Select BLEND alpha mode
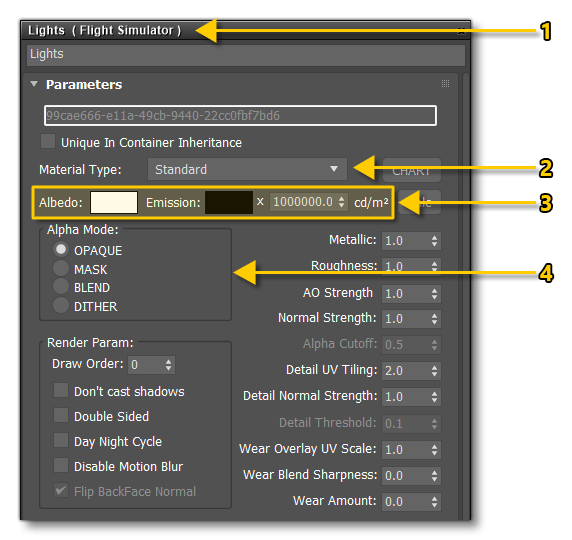Screen dimensions: 572x540 [x=61, y=286]
